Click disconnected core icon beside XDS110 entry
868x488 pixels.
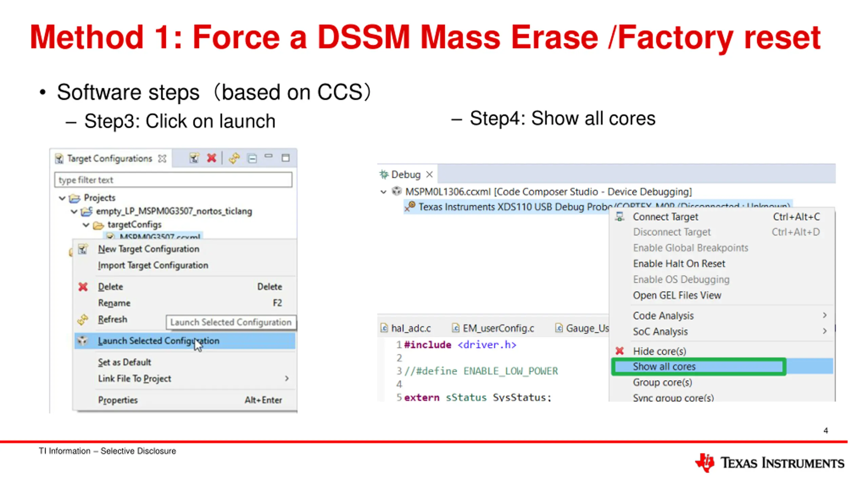point(410,206)
